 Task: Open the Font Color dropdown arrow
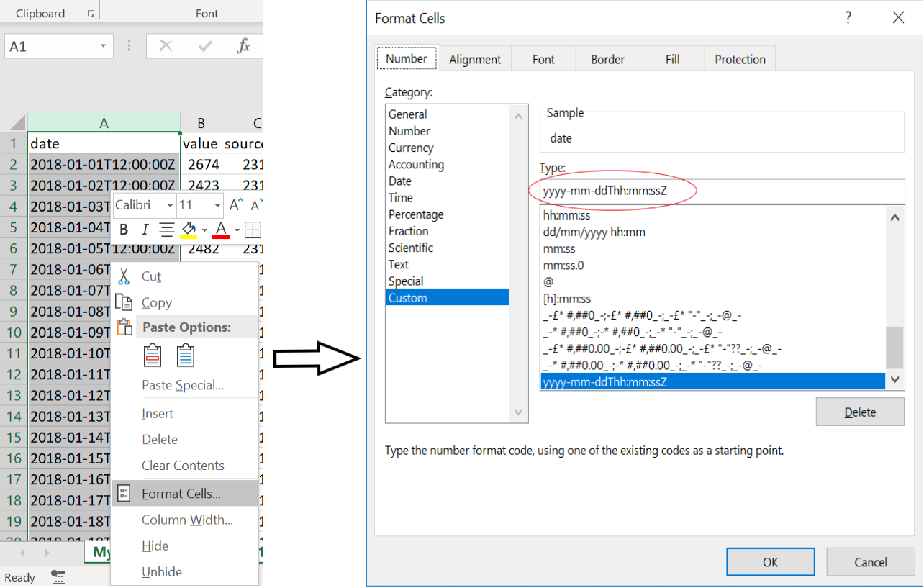tap(235, 229)
